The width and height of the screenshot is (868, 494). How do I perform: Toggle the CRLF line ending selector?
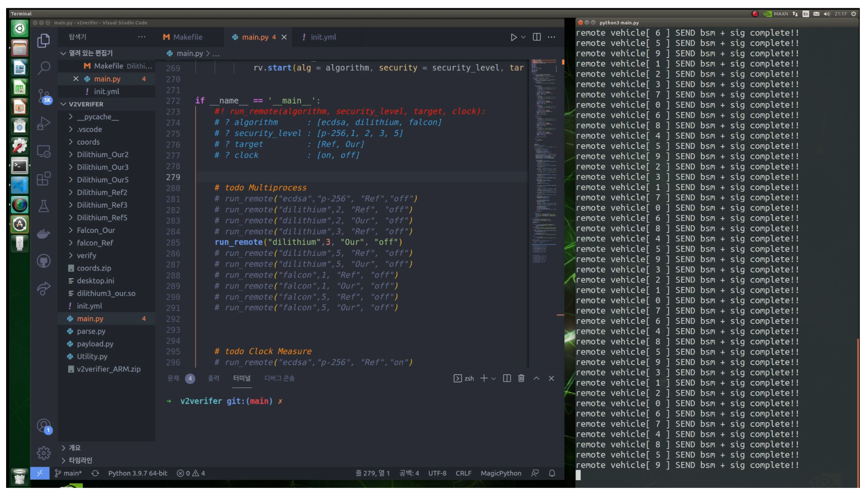pos(464,473)
